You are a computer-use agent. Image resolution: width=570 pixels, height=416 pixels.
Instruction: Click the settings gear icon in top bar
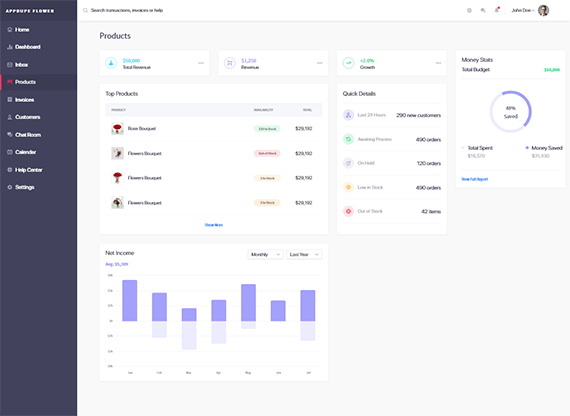pyautogui.click(x=469, y=10)
